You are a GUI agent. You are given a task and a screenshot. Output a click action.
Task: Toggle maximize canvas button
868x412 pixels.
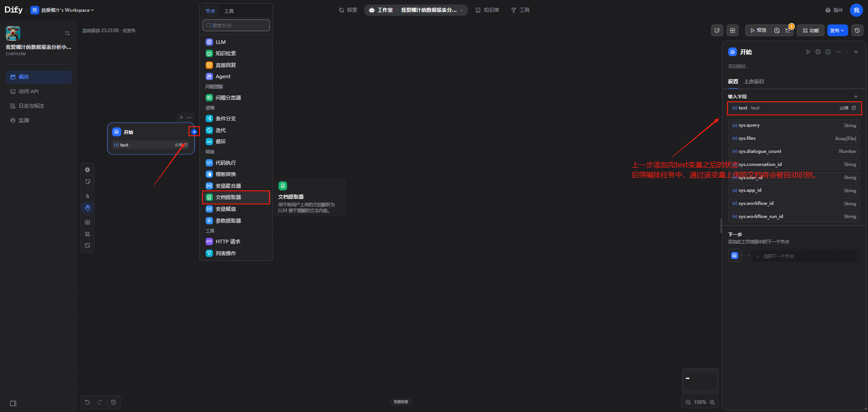[x=87, y=246]
